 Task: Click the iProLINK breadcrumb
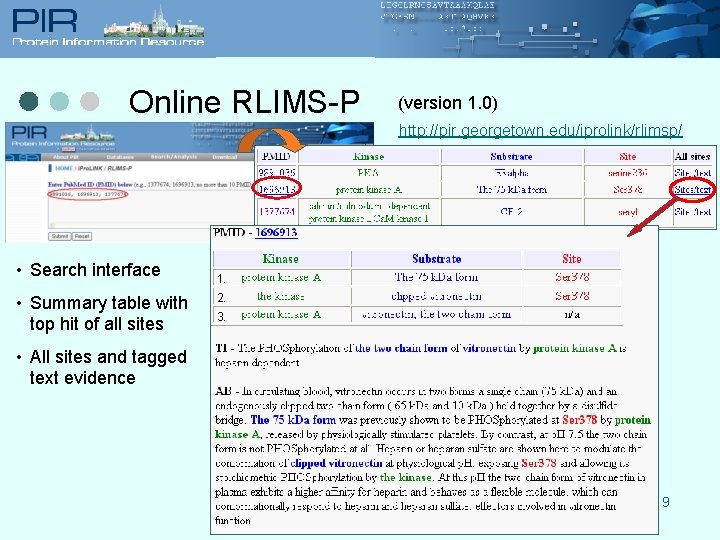90,169
